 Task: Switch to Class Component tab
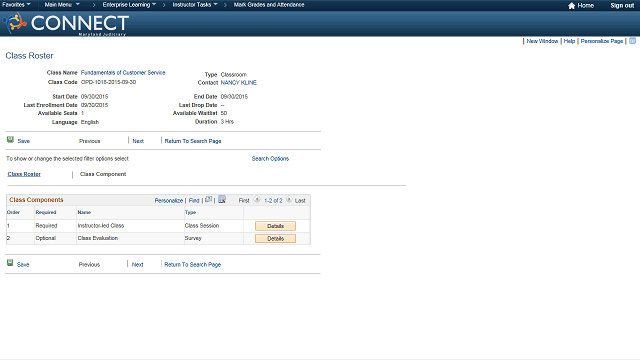(x=103, y=174)
